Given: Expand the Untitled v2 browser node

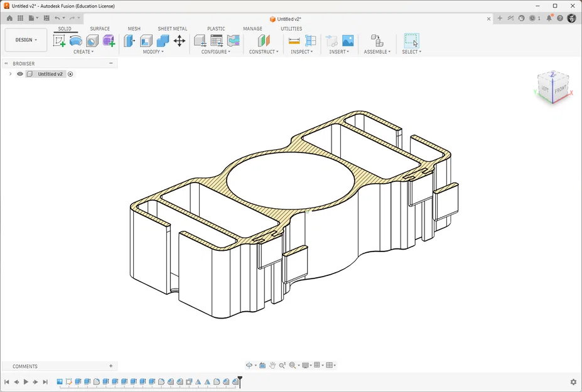Looking at the screenshot, I should [11, 74].
